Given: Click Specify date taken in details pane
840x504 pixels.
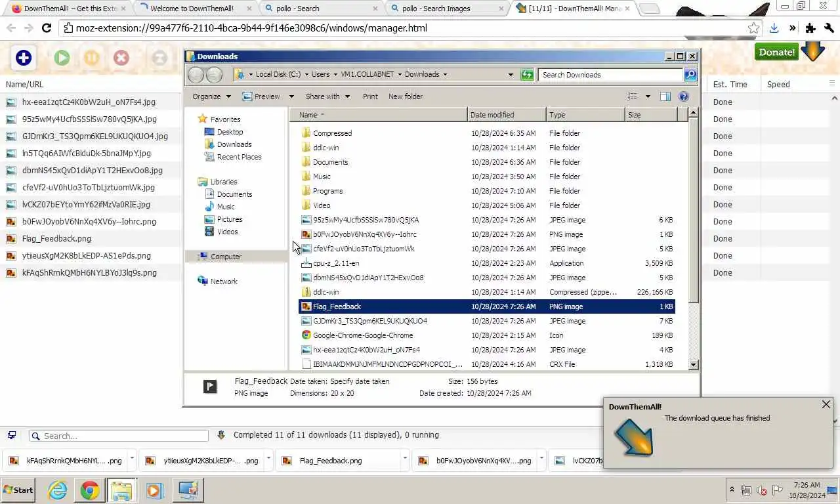Looking at the screenshot, I should click(359, 381).
